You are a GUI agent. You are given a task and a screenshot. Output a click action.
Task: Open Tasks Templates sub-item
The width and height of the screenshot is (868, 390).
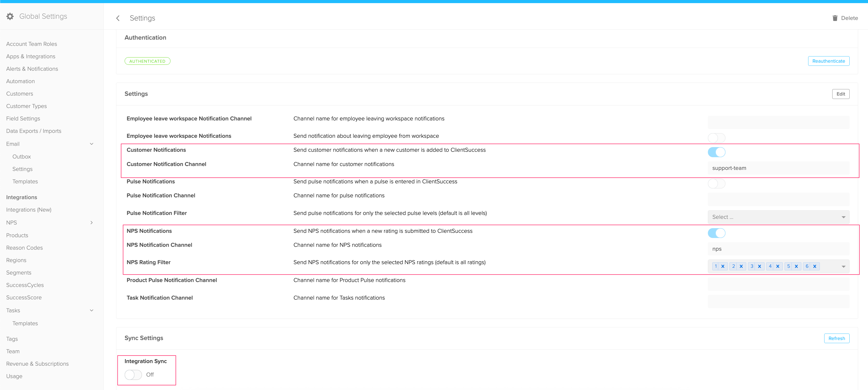pyautogui.click(x=25, y=323)
